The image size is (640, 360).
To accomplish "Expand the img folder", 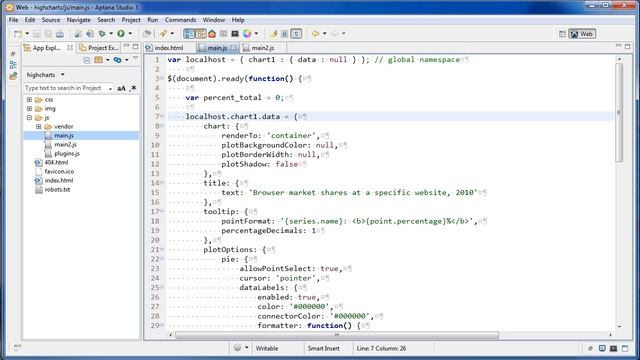I will 29,109.
